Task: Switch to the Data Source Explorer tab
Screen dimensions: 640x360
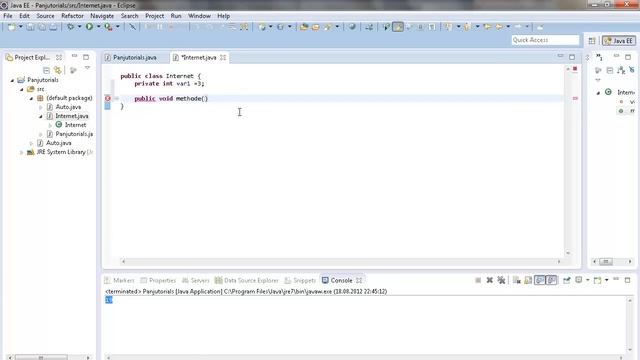Action: [247, 280]
